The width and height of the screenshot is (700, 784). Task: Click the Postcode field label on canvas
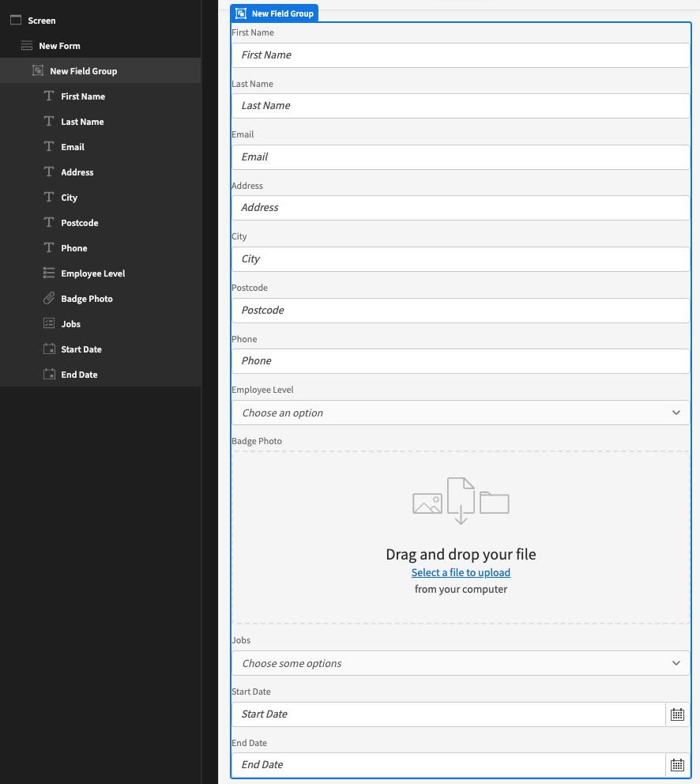tap(250, 288)
